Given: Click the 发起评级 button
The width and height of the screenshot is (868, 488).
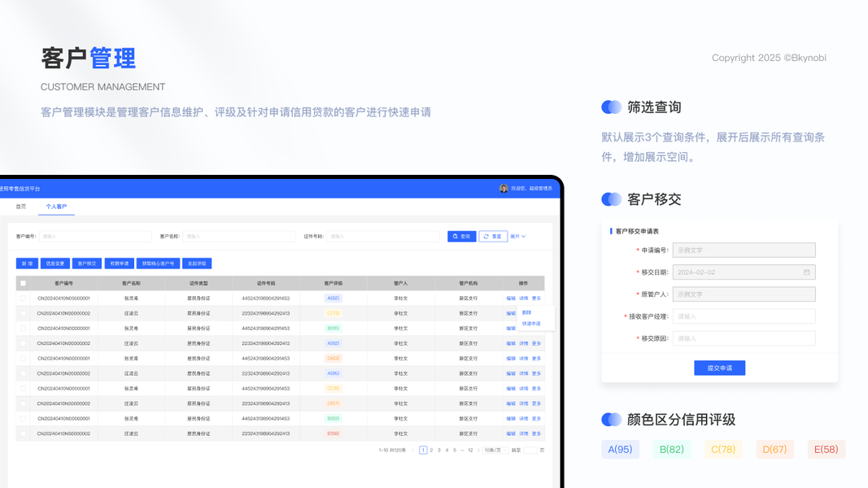Looking at the screenshot, I should pyautogui.click(x=197, y=264).
